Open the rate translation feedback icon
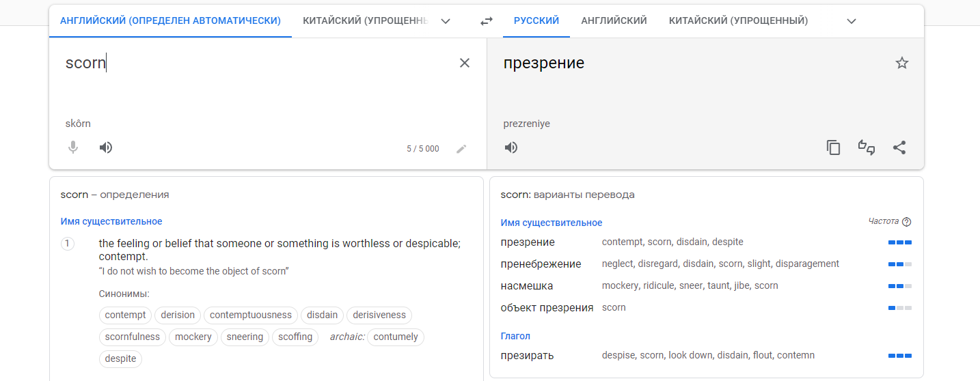 [x=867, y=147]
